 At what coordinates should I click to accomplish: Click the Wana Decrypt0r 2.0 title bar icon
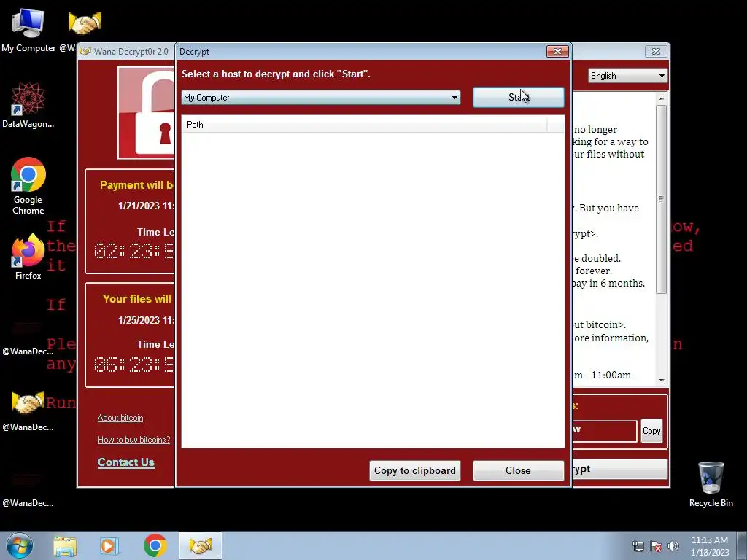coord(85,52)
